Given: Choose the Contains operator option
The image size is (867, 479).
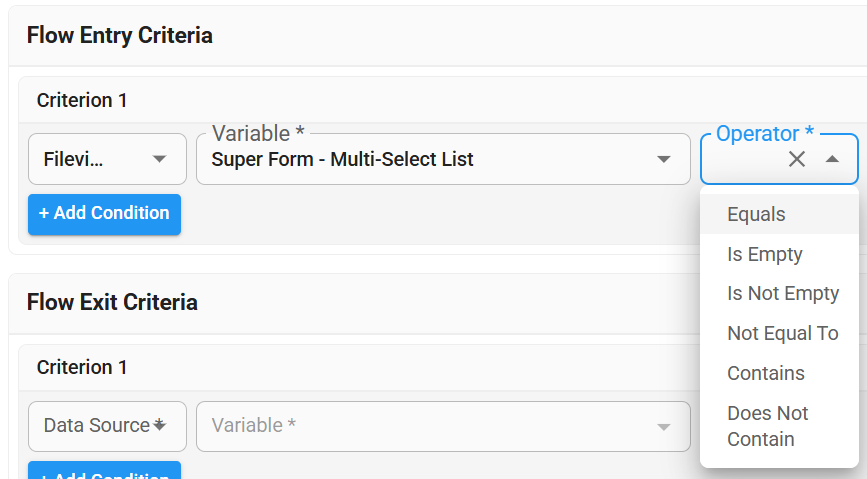Looking at the screenshot, I should pos(765,373).
